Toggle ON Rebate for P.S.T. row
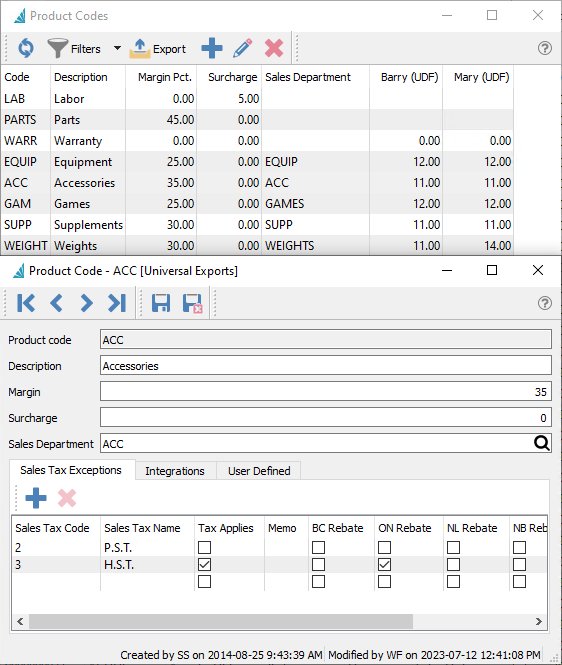 384,548
